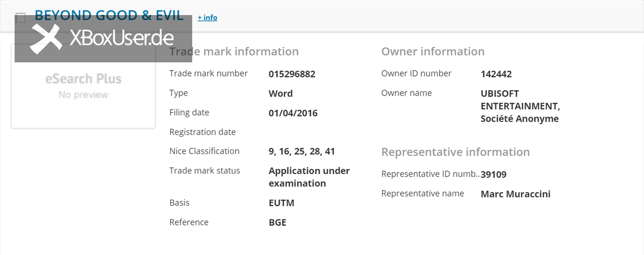
Task: Click the 'Trade mark number' label
Action: click(208, 73)
